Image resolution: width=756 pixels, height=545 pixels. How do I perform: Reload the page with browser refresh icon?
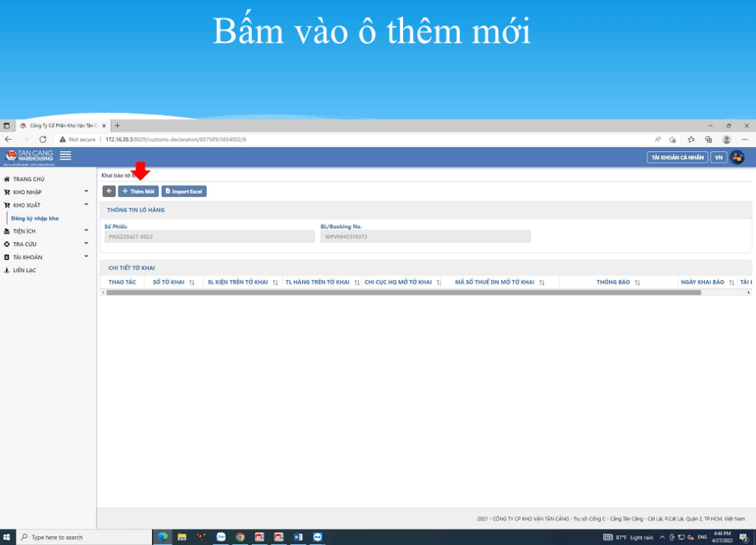point(43,139)
